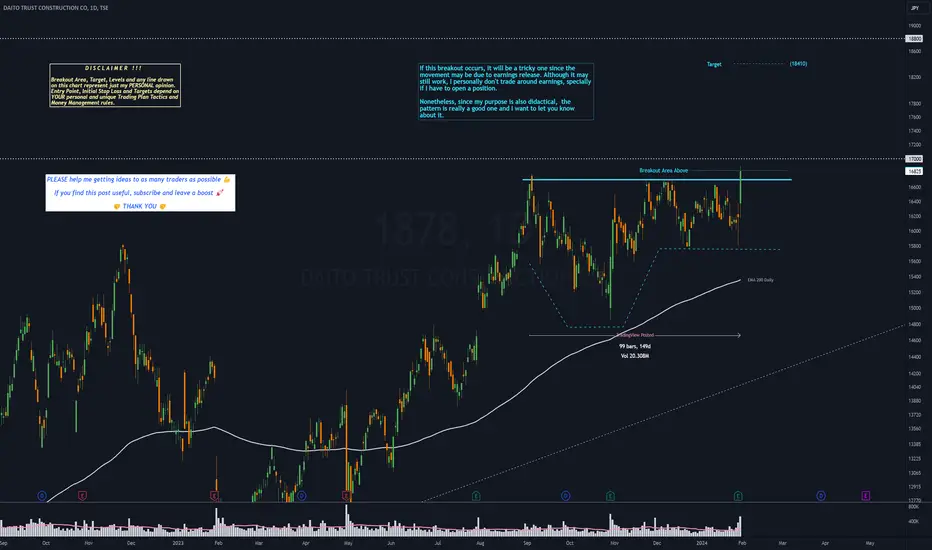Click the green E earnings marker near Feb 2024
Viewport: 932px width, 550px height.
(738, 495)
